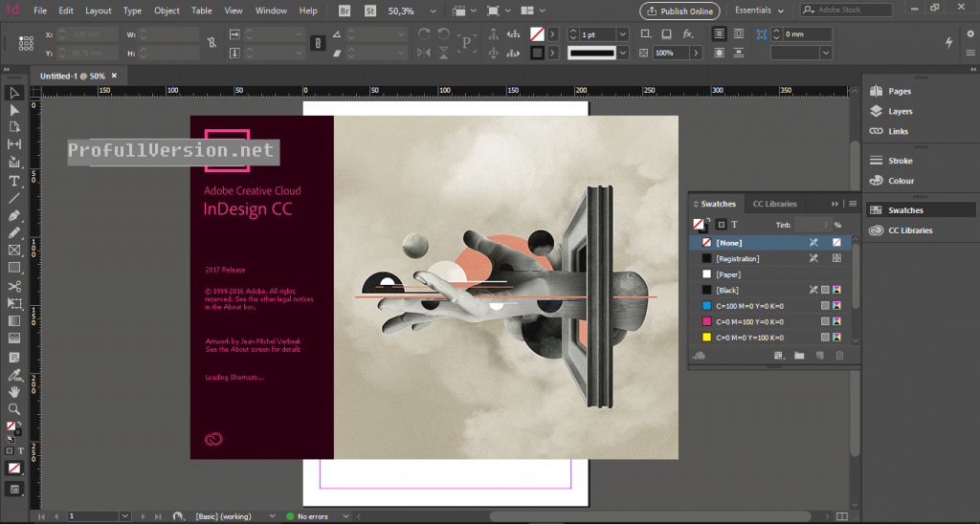
Task: Select the Rectangle tool
Action: pyautogui.click(x=13, y=268)
